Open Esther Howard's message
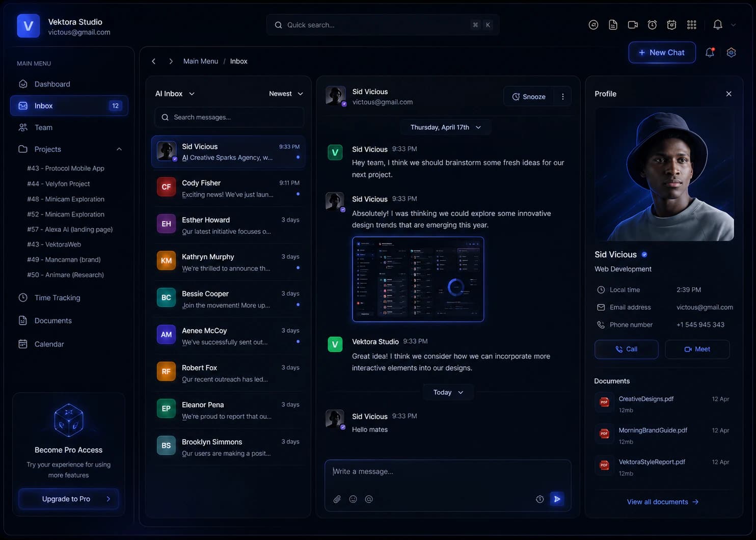This screenshot has width=756, height=540. (228, 225)
